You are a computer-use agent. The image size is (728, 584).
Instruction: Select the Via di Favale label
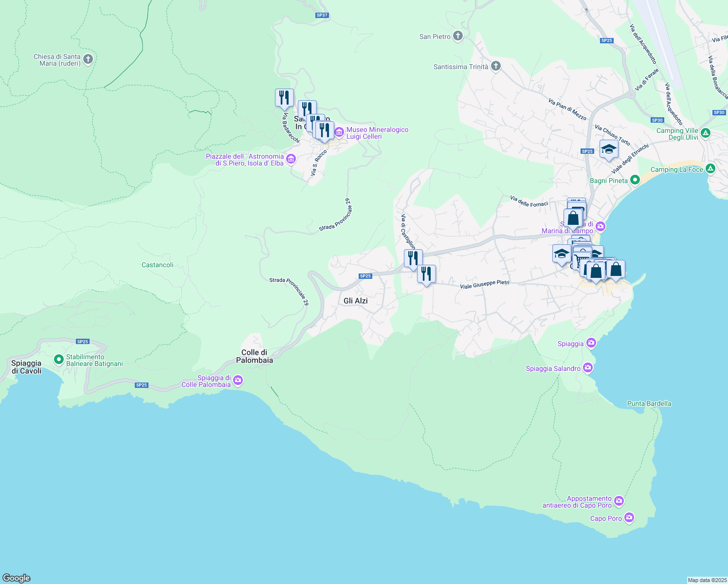point(647,79)
